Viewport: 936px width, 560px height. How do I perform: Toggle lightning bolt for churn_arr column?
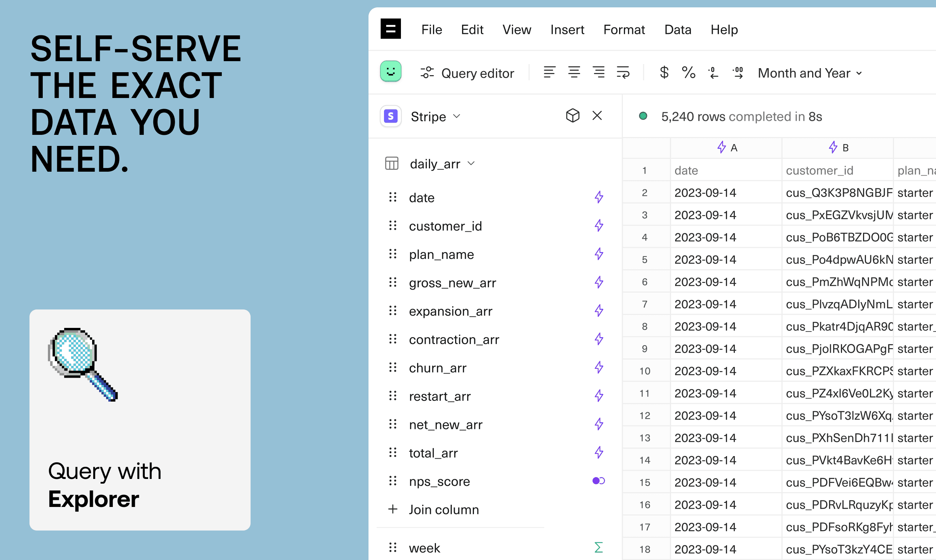point(598,368)
